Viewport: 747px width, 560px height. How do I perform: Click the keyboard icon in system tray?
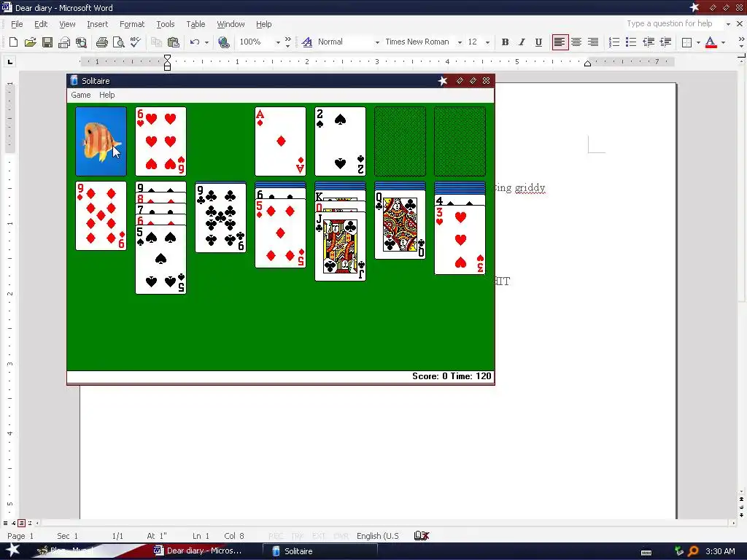pos(646,552)
